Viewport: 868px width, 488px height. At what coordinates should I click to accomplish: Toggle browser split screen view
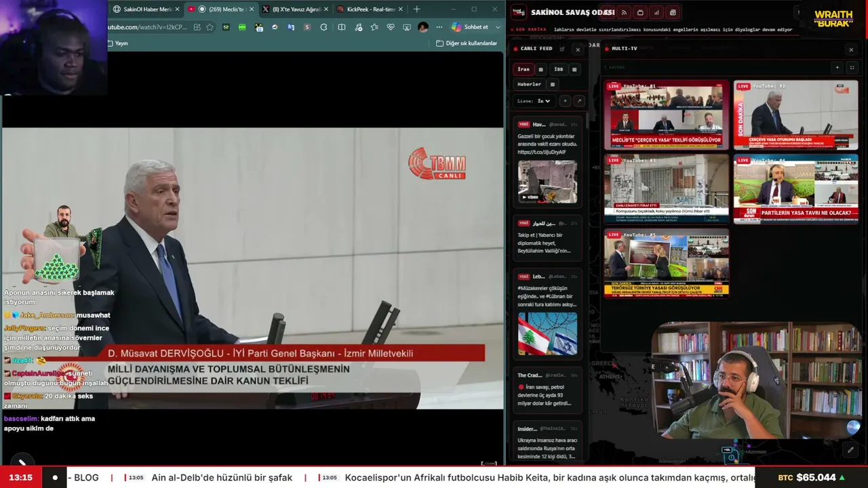coord(342,27)
